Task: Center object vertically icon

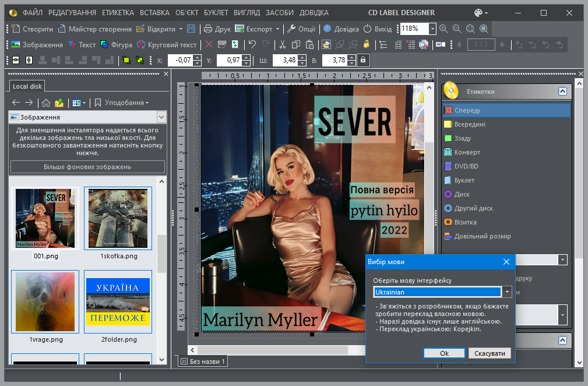Action: [x=29, y=60]
